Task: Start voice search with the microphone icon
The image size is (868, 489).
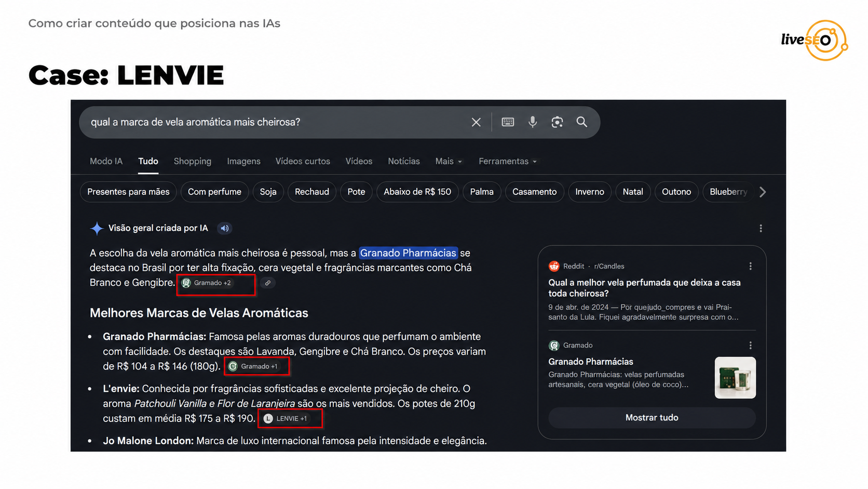Action: click(533, 122)
